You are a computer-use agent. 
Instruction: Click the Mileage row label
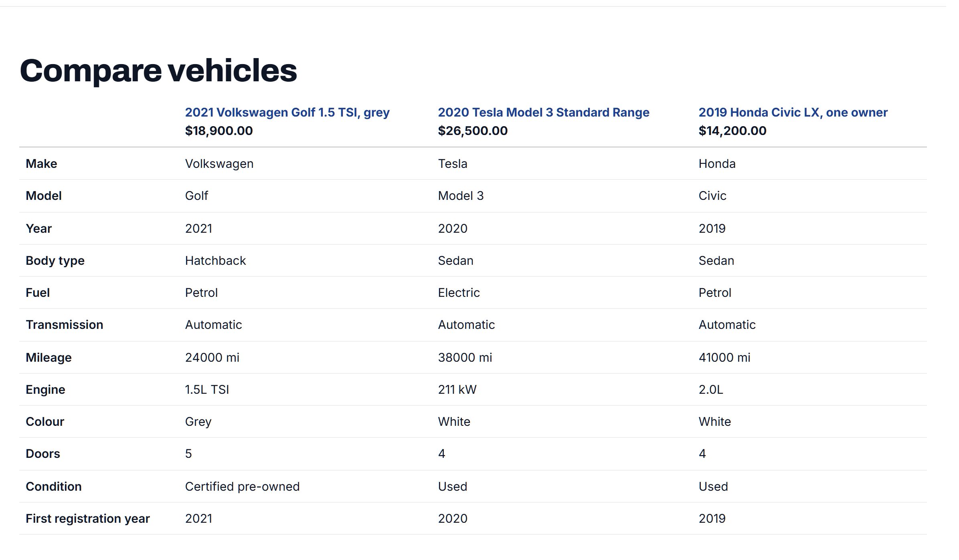pyautogui.click(x=49, y=358)
